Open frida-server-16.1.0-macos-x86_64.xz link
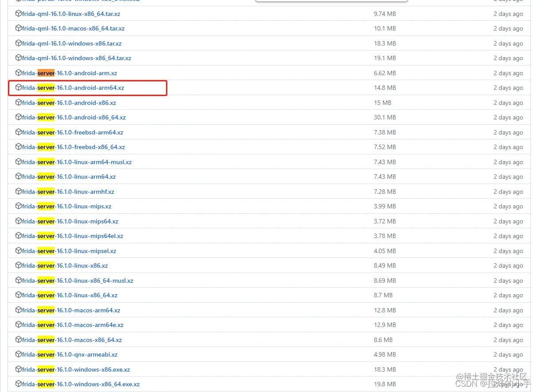 [x=72, y=340]
